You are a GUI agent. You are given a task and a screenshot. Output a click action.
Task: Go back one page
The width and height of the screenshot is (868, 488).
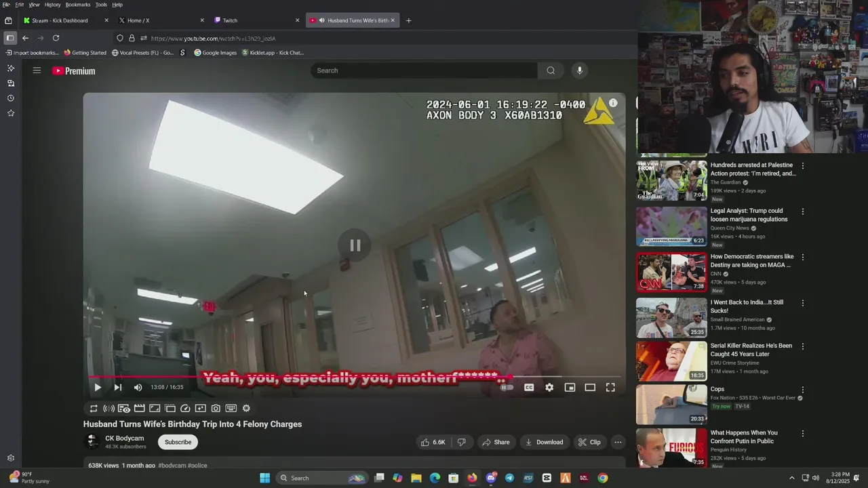[x=25, y=38]
